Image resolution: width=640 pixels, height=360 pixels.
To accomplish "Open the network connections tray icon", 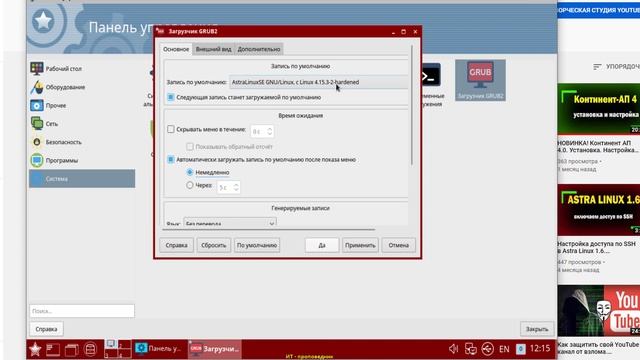I will tap(471, 349).
